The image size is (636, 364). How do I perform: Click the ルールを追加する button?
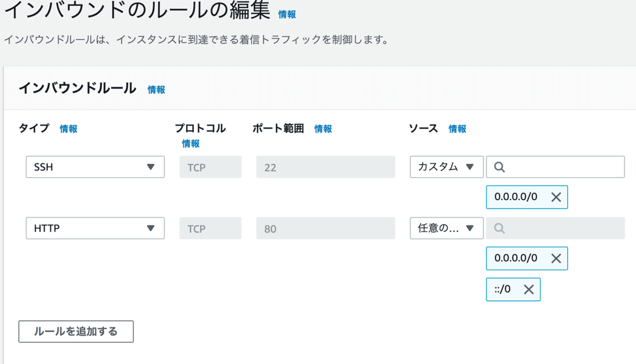[76, 332]
